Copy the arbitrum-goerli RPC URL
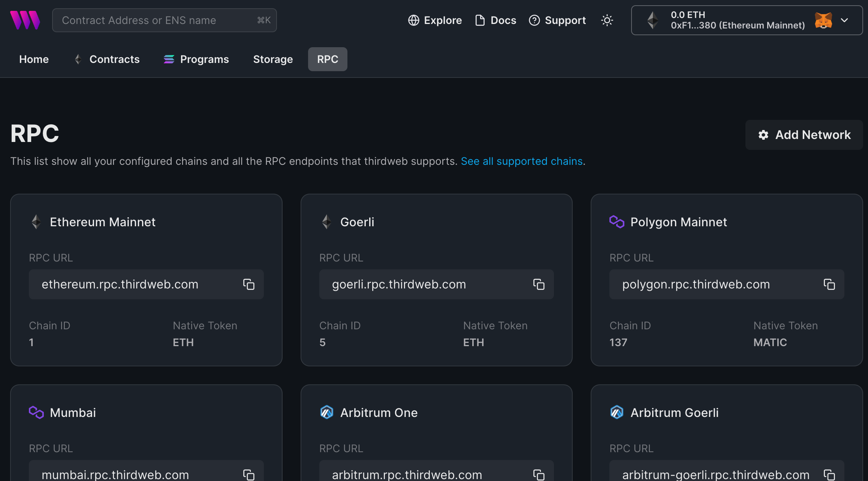Image resolution: width=868 pixels, height=481 pixels. (x=829, y=475)
